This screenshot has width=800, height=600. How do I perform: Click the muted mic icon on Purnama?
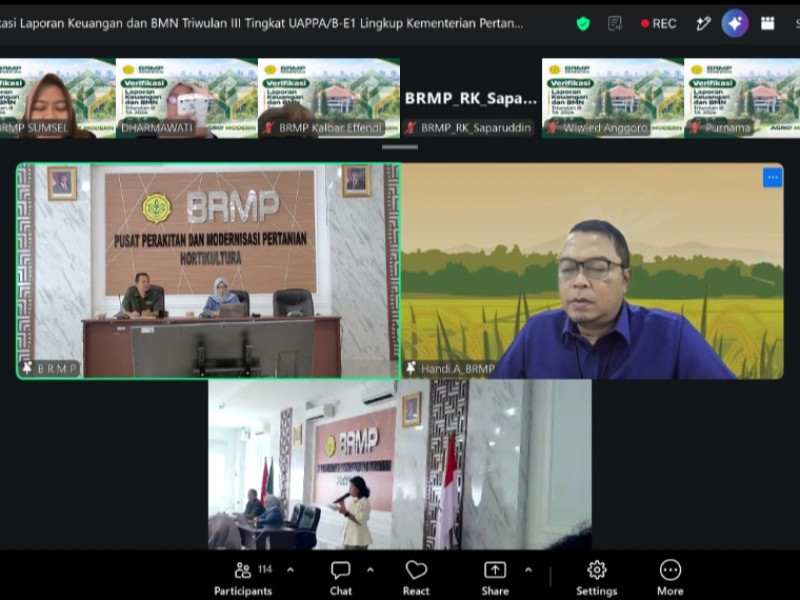coord(694,128)
